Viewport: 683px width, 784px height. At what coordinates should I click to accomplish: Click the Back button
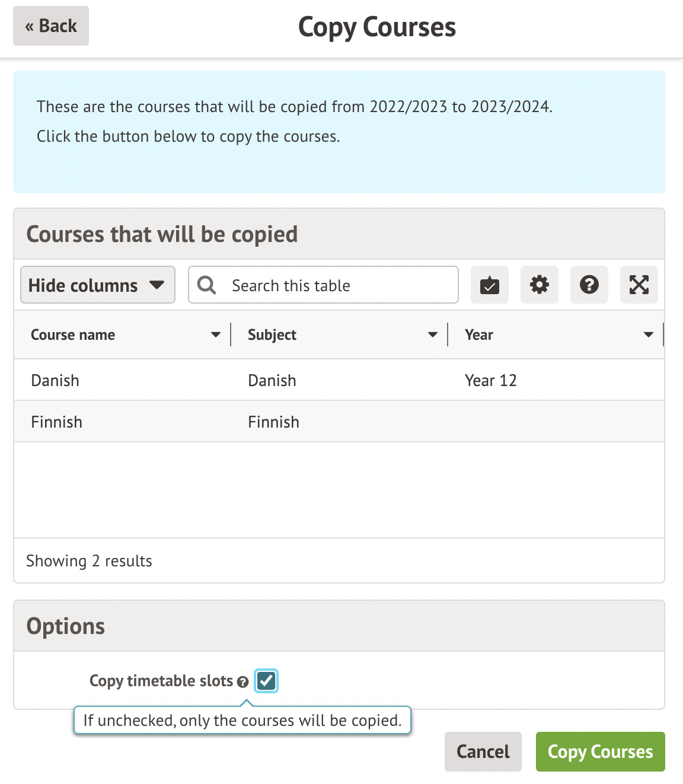click(51, 26)
